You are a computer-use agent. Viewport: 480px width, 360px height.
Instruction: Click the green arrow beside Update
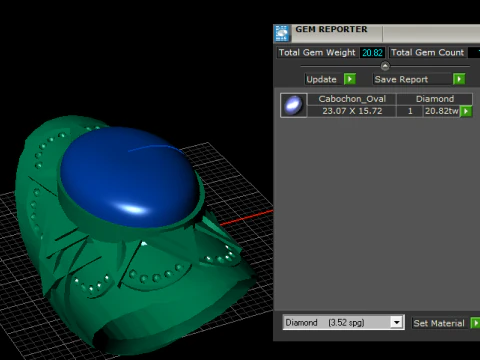(350, 79)
